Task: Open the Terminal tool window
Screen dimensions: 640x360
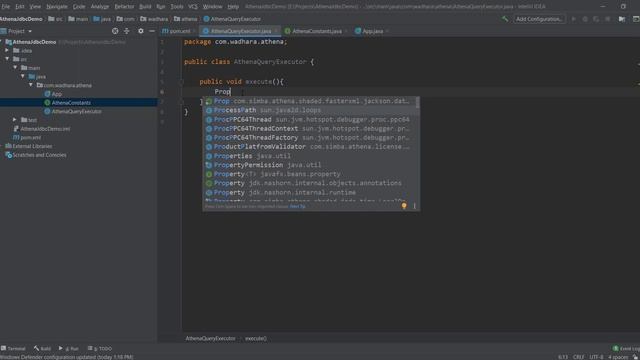Action: click(x=13, y=349)
